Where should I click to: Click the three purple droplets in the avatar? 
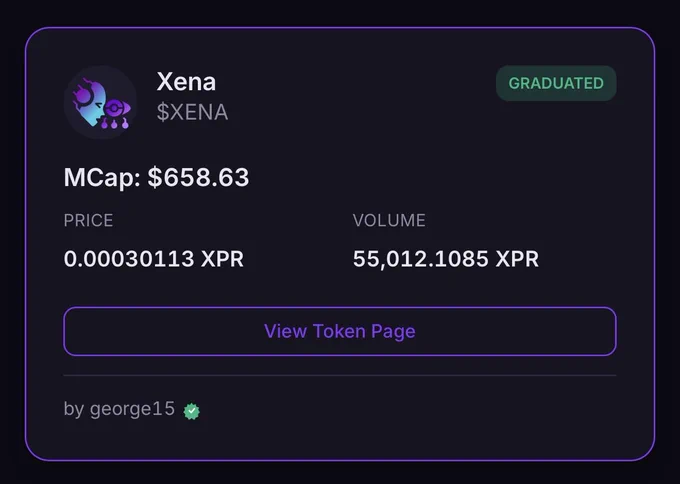coord(114,124)
